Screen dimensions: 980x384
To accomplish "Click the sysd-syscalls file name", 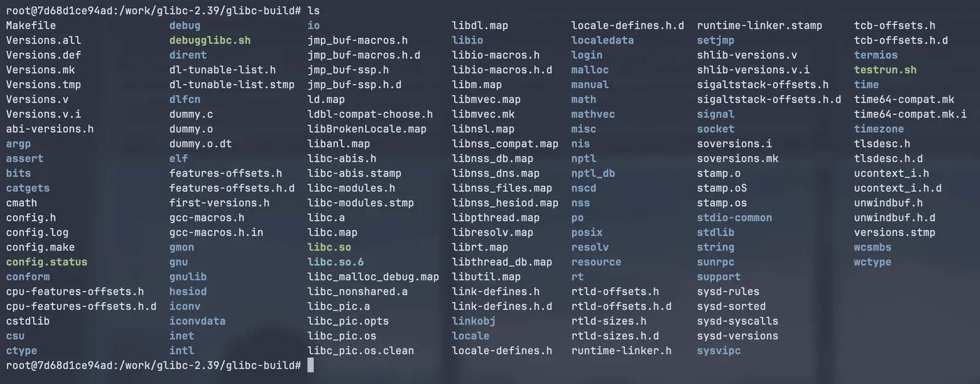I will [737, 322].
